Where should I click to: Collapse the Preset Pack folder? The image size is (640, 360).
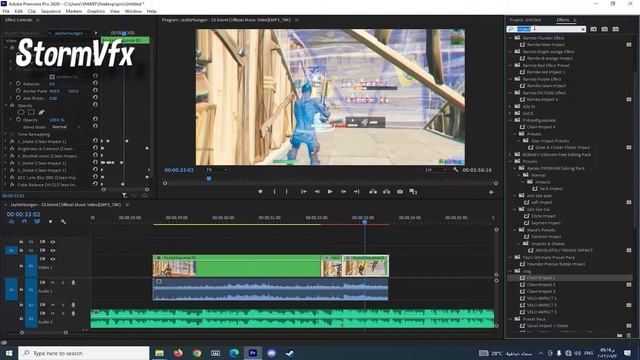(511, 319)
